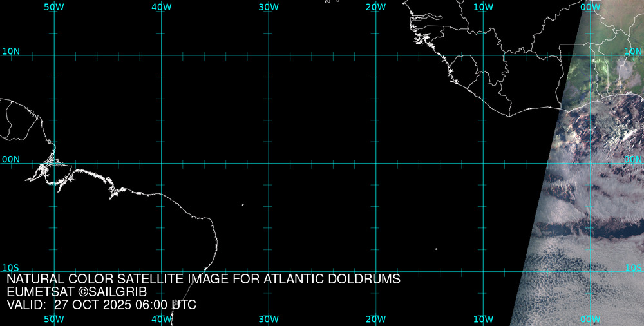
Task: Click the 30W longitude label on the top edge
Action: (269, 6)
